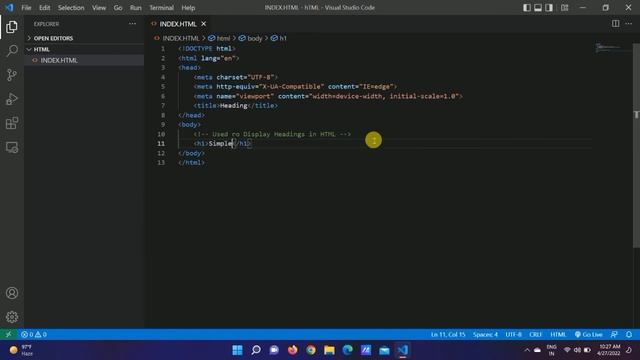Image resolution: width=640 pixels, height=360 pixels.
Task: Open the Terminal menu
Action: 161,8
